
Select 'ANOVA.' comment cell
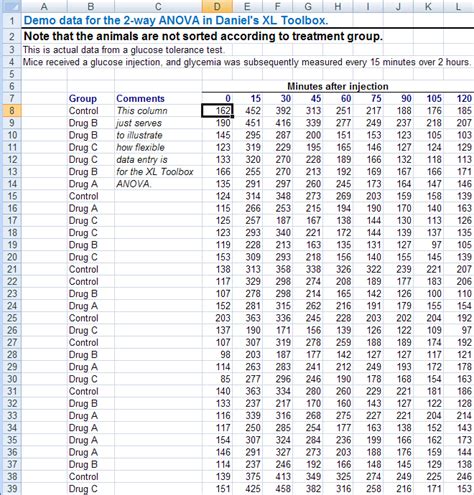pyautogui.click(x=134, y=184)
